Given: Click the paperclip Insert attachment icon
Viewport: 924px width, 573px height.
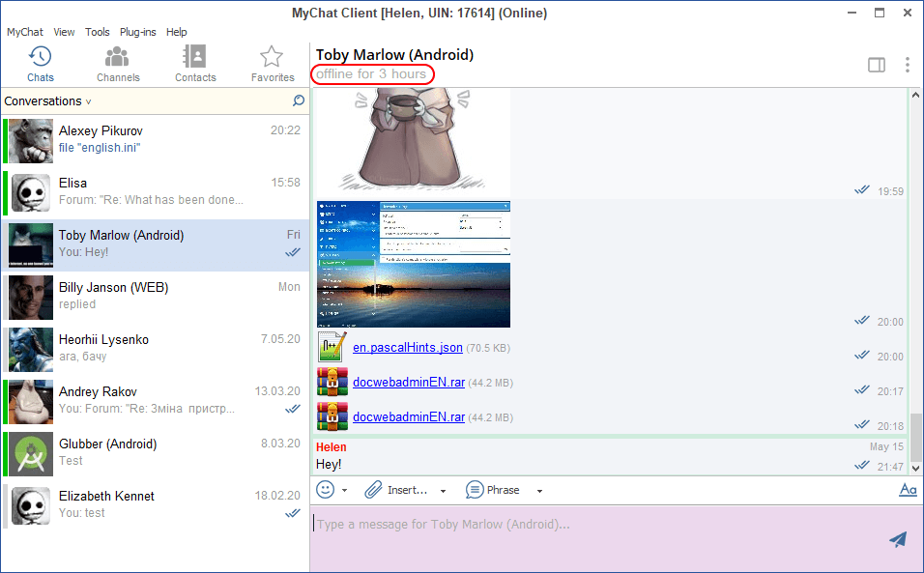Looking at the screenshot, I should coord(374,490).
